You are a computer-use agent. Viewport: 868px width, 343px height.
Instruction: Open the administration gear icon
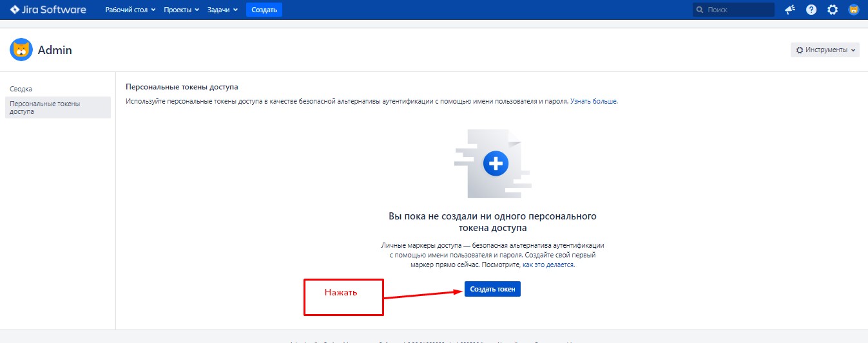pos(833,10)
